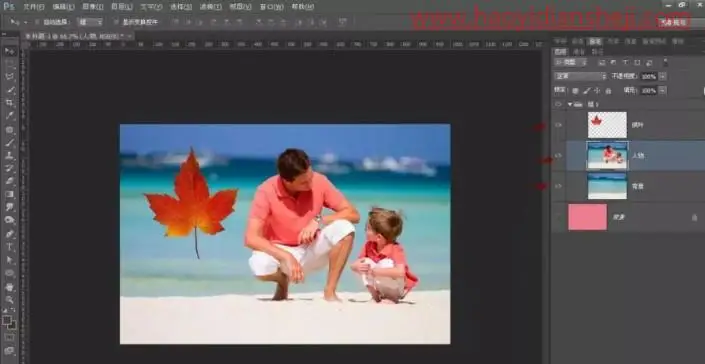Toggle the 自动选择 auto-select checkbox
The width and height of the screenshot is (705, 364).
tap(37, 22)
